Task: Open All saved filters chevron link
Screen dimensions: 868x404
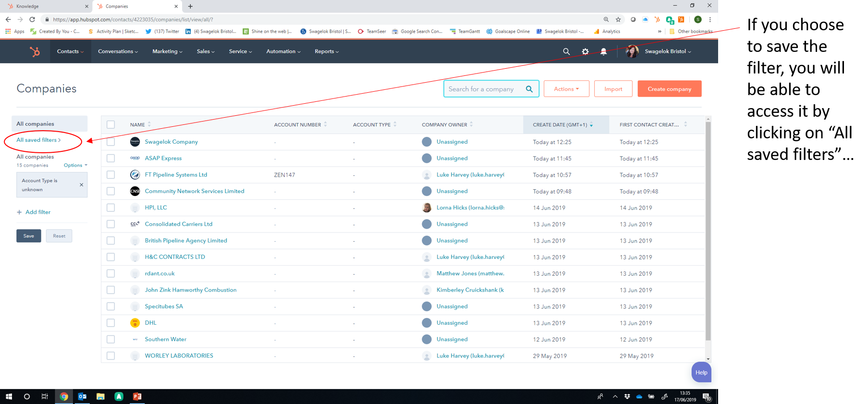Action: (38, 140)
